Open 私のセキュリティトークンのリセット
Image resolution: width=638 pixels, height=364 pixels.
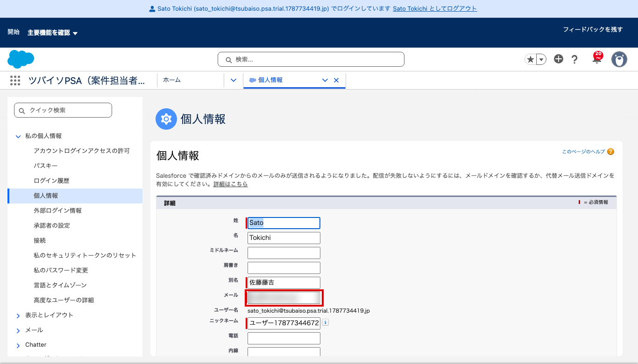point(85,255)
